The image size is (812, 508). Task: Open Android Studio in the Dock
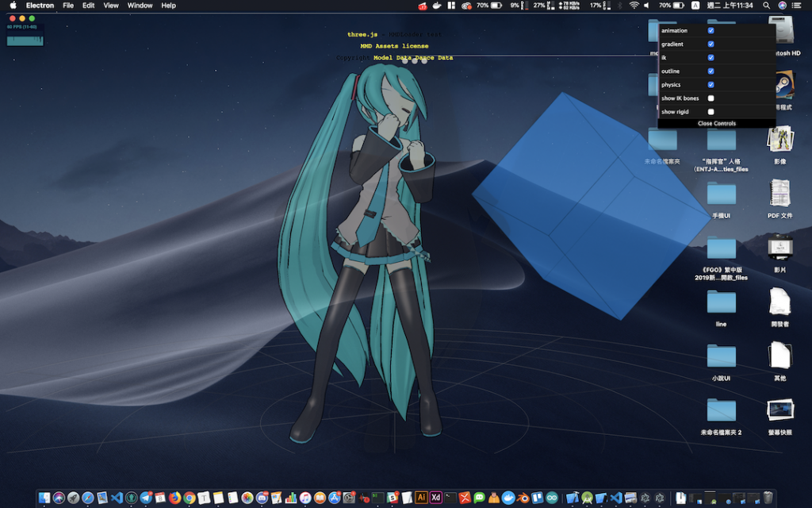(x=588, y=498)
